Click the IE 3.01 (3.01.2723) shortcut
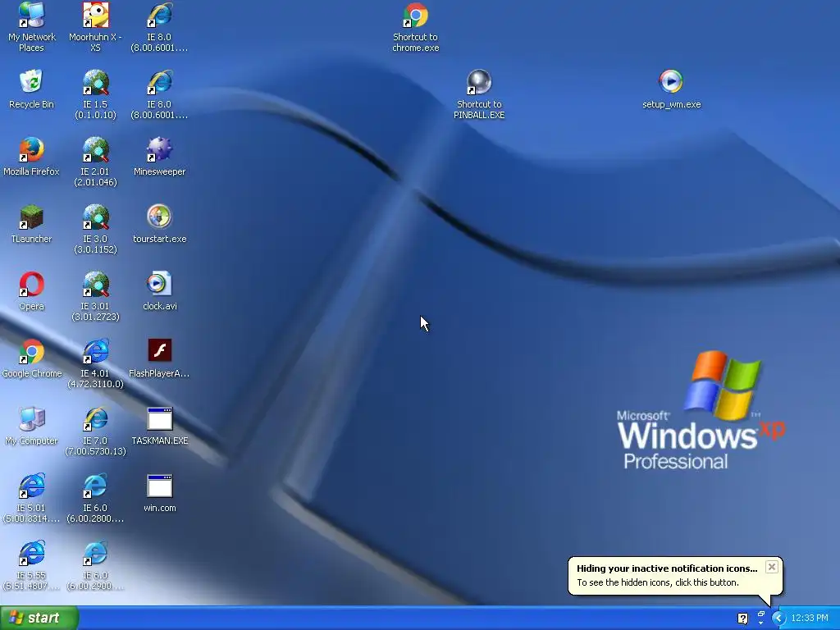The width and height of the screenshot is (840, 630). [95, 284]
